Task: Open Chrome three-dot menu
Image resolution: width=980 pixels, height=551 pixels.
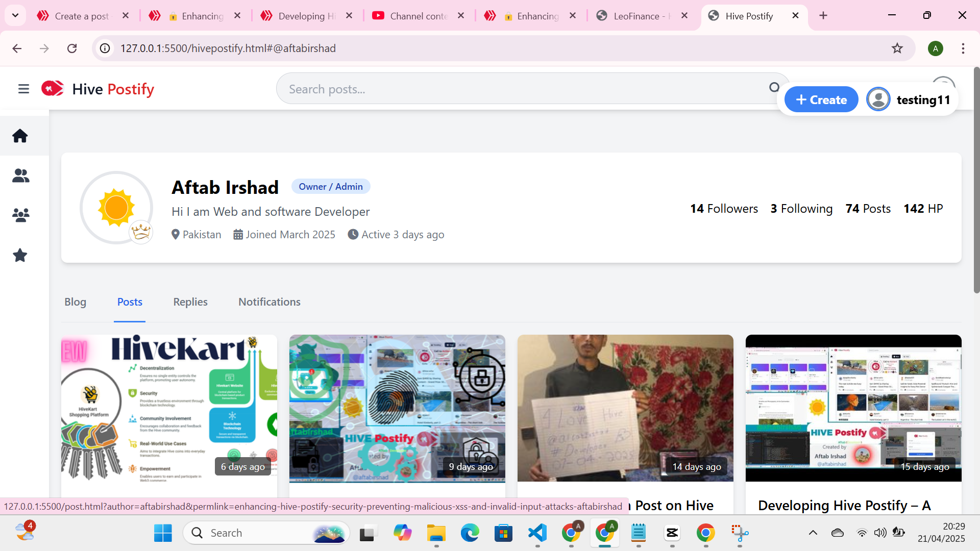Action: point(963,48)
